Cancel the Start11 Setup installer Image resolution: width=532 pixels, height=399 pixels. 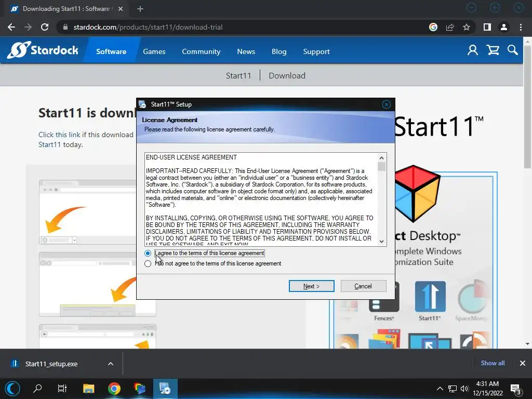pos(363,286)
